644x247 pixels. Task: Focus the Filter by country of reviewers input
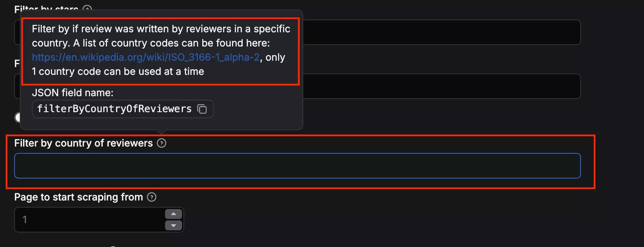coord(297,166)
